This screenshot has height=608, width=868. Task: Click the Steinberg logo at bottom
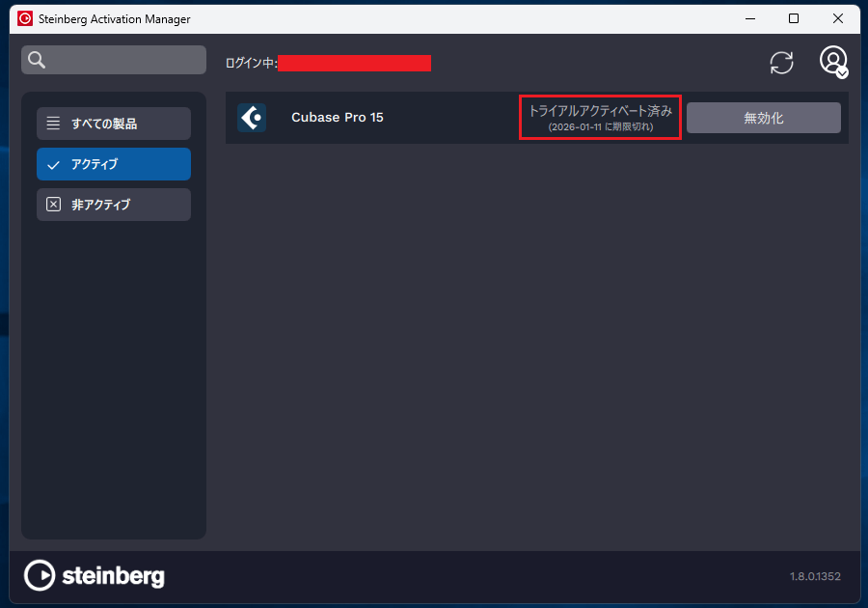pos(95,575)
